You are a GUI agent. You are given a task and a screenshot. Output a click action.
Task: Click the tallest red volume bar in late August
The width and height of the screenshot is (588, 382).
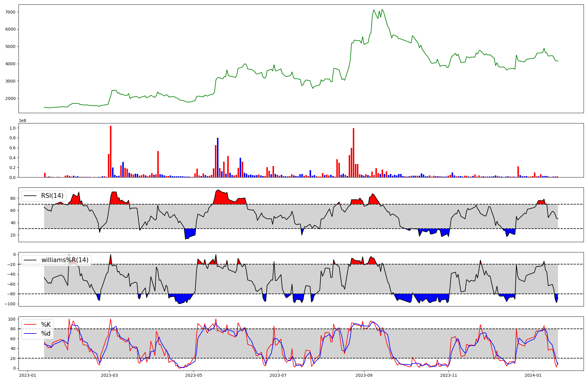click(x=353, y=153)
